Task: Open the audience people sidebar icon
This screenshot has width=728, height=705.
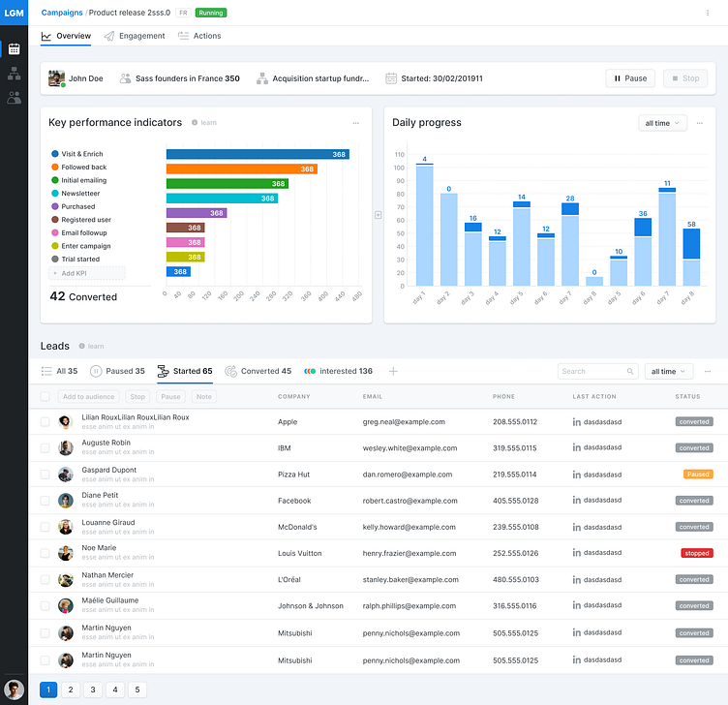Action: 14,98
